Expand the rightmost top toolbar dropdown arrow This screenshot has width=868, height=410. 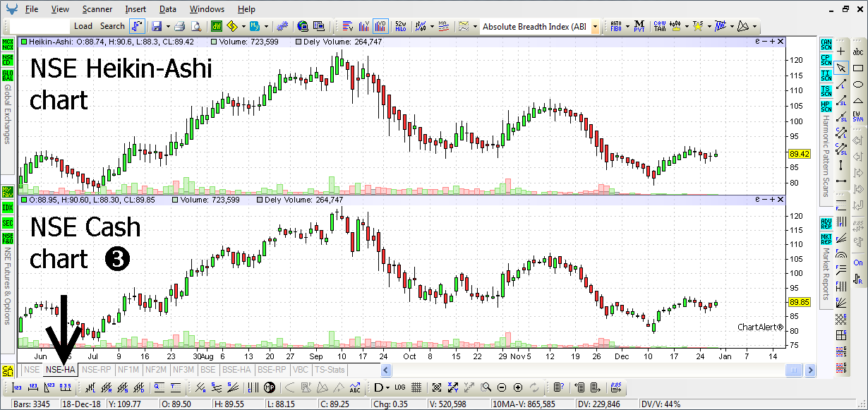(756, 27)
